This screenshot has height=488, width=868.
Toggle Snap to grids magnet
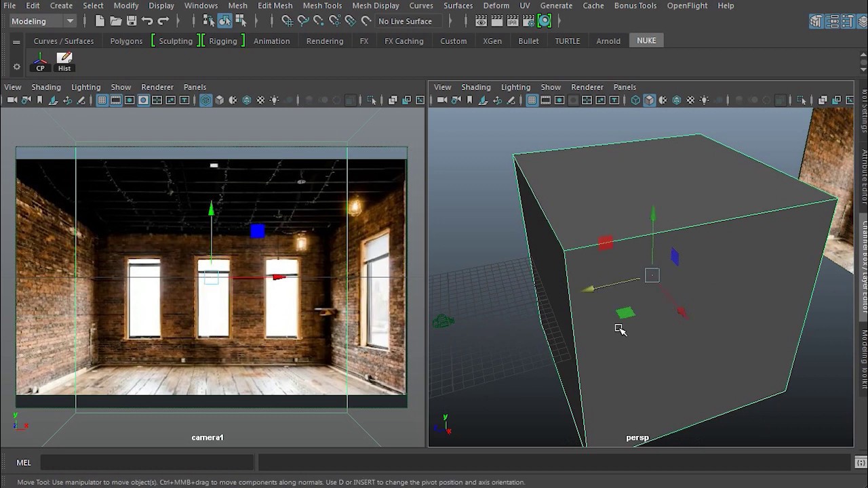(287, 21)
